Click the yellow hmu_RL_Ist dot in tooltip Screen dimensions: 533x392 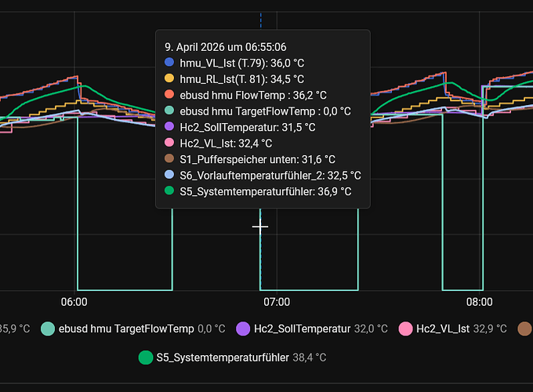(x=169, y=79)
